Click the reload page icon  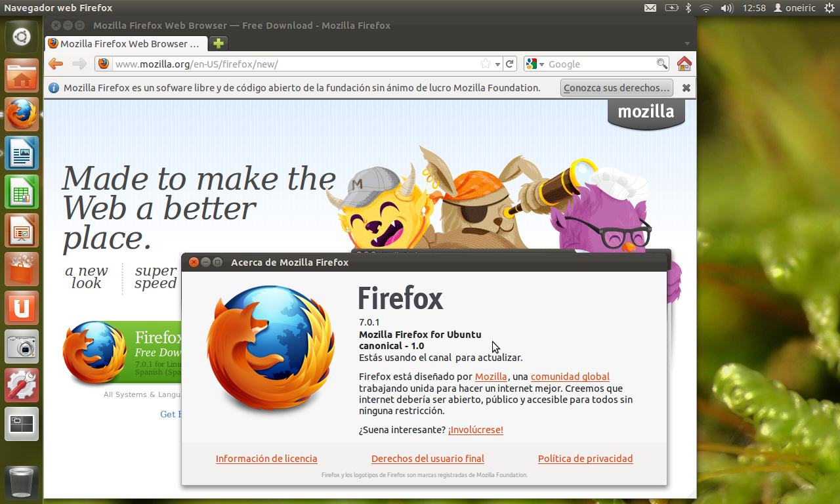coord(510,64)
